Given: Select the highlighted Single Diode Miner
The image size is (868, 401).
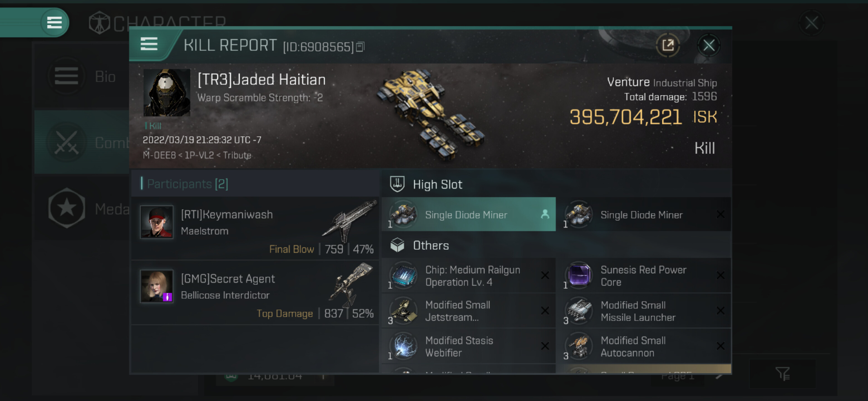Looking at the screenshot, I should point(468,214).
